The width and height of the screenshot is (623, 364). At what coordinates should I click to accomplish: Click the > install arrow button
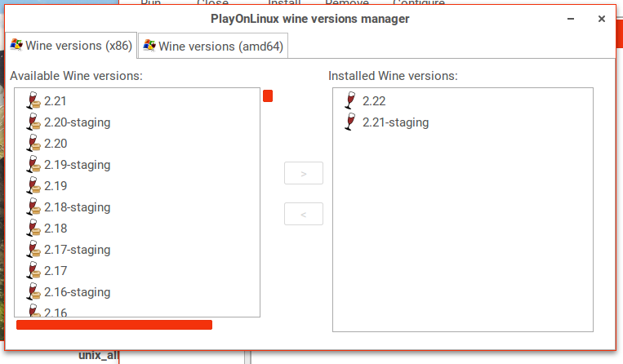click(x=304, y=173)
